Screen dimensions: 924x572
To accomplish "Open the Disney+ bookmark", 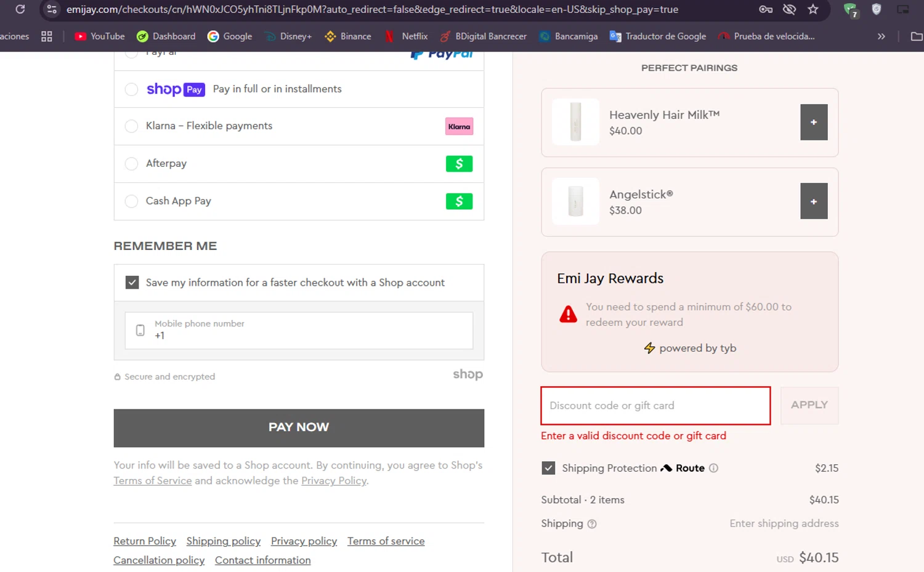I will pos(288,36).
